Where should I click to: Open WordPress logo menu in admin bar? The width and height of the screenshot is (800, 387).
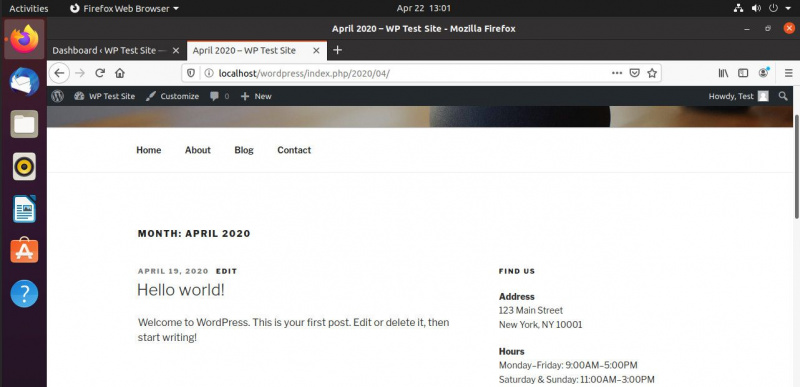pyautogui.click(x=57, y=96)
